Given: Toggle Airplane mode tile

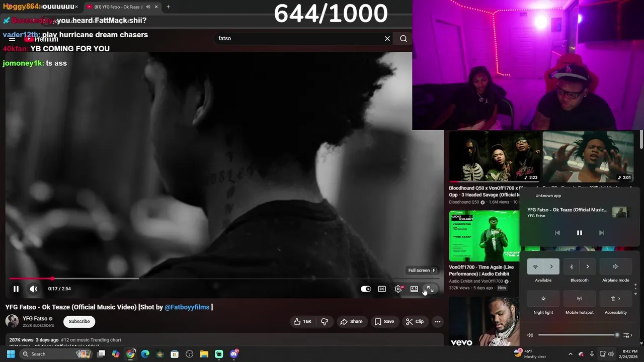Looking at the screenshot, I should click(x=616, y=266).
